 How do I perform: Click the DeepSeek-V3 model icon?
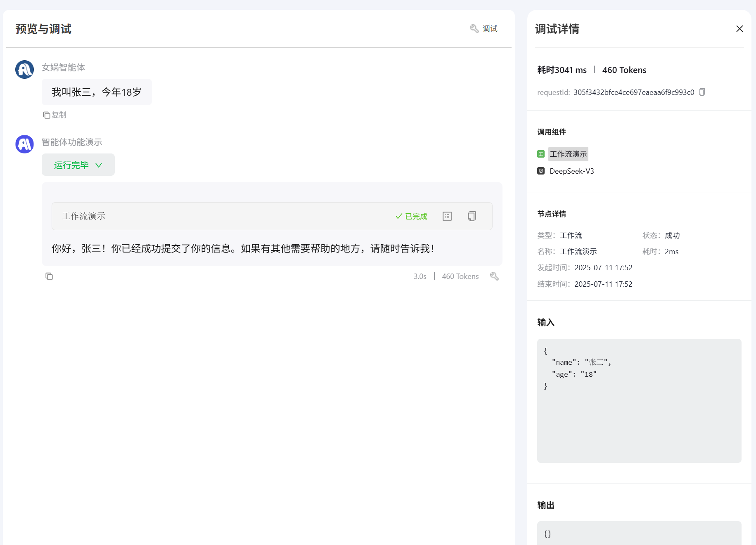pos(541,171)
